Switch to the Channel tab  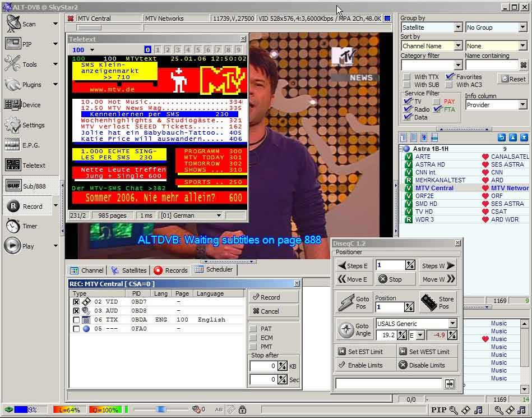click(86, 270)
